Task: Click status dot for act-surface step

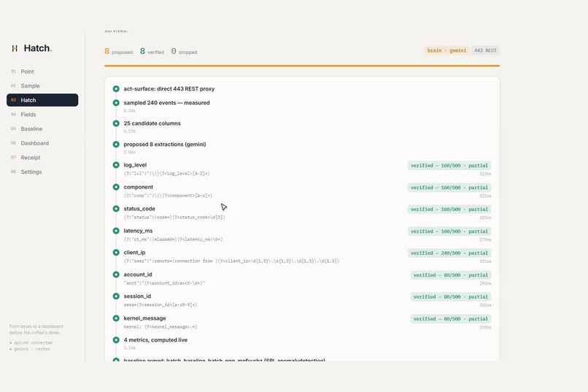Action: (x=116, y=89)
